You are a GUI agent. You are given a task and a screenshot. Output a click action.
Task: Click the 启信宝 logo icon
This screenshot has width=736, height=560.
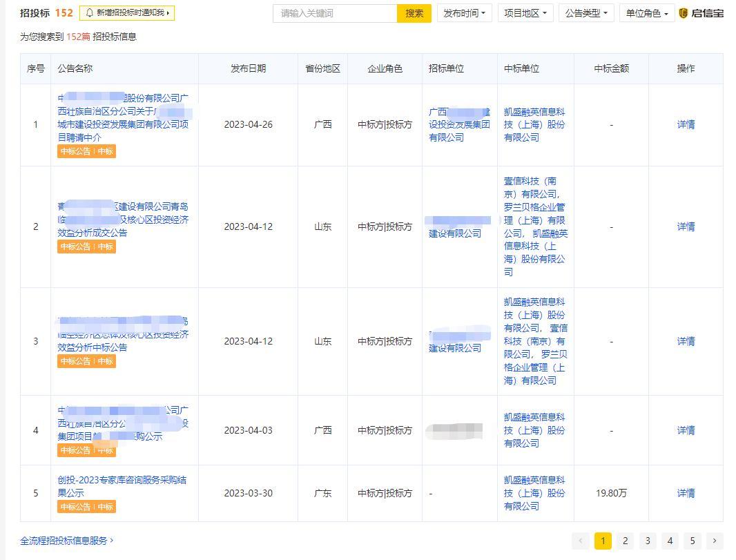(x=682, y=12)
